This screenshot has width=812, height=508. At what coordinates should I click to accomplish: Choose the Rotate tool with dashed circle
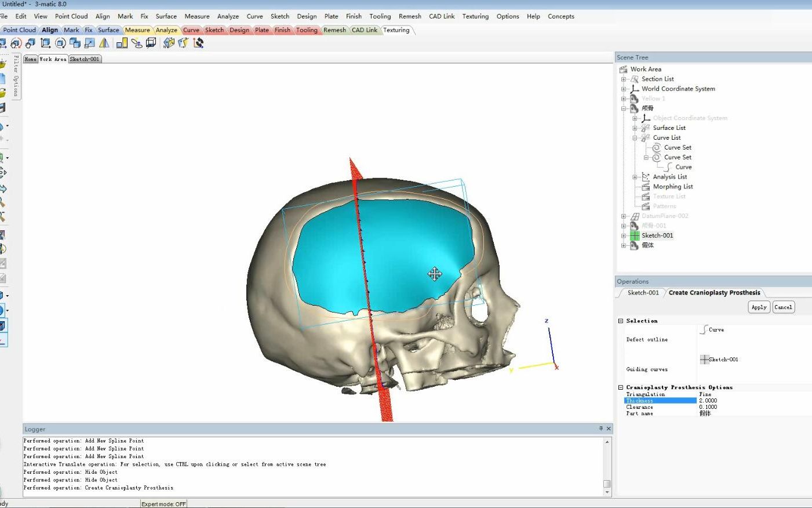tap(60, 43)
